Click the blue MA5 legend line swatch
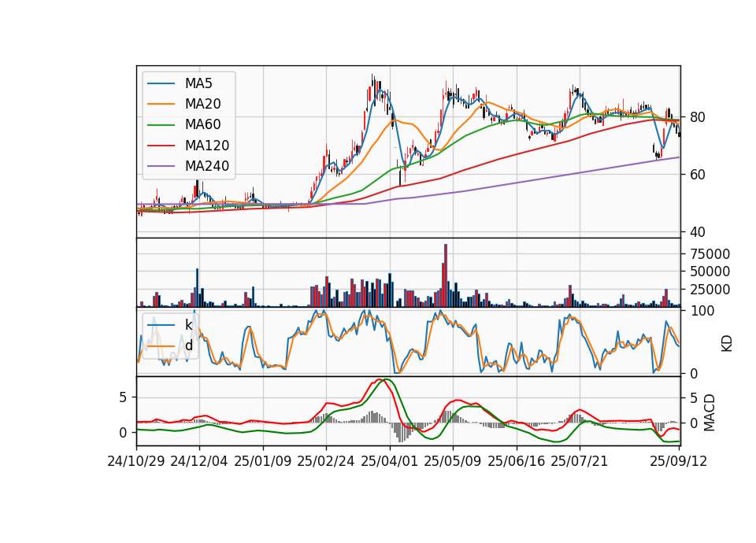The width and height of the screenshot is (756, 543). pos(161,84)
